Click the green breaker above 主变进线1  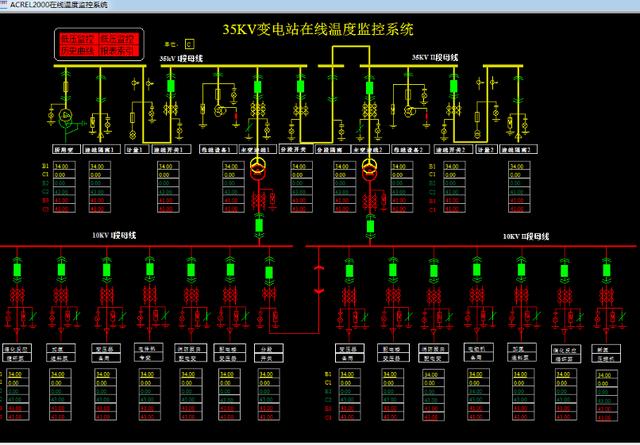(x=258, y=87)
